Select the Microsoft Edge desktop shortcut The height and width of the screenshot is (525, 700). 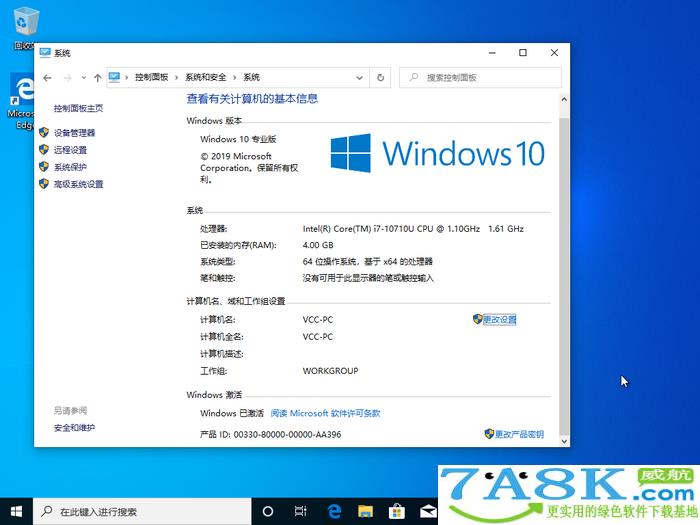click(21, 101)
